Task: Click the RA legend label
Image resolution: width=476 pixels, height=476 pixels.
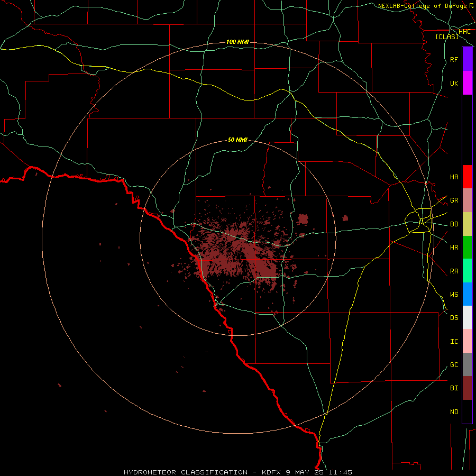Action: point(454,271)
